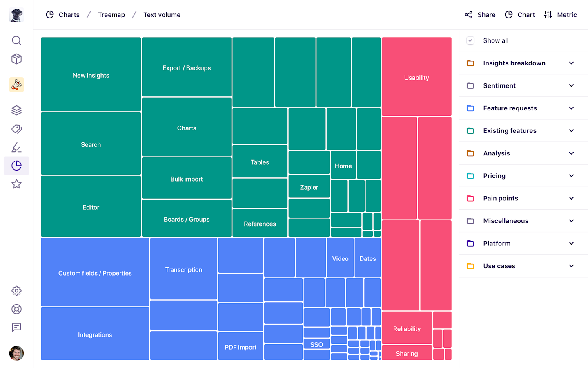Click the Video tile
588x368 pixels.
(x=340, y=258)
